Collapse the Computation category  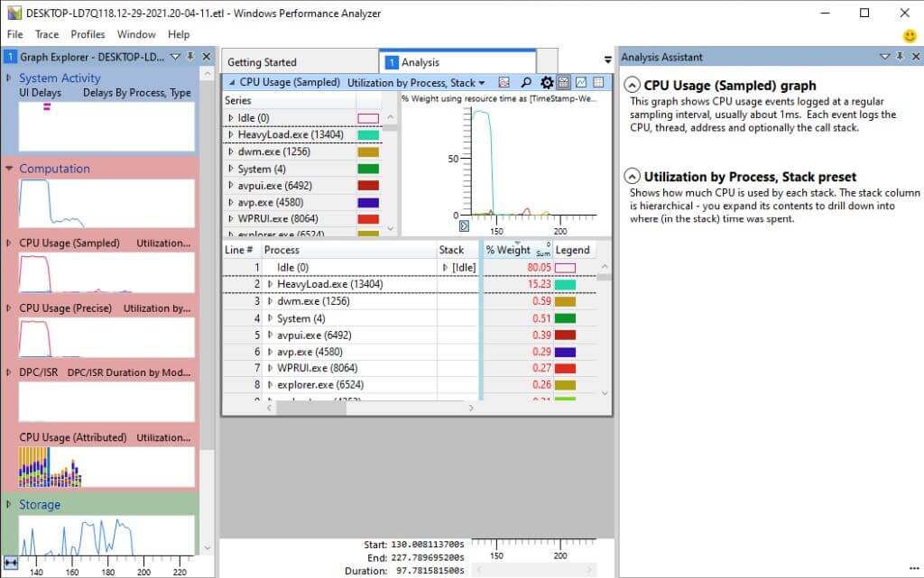click(10, 169)
